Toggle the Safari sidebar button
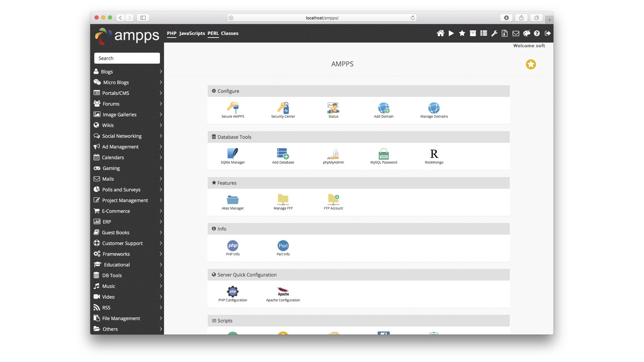644x362 pixels. pyautogui.click(x=143, y=18)
